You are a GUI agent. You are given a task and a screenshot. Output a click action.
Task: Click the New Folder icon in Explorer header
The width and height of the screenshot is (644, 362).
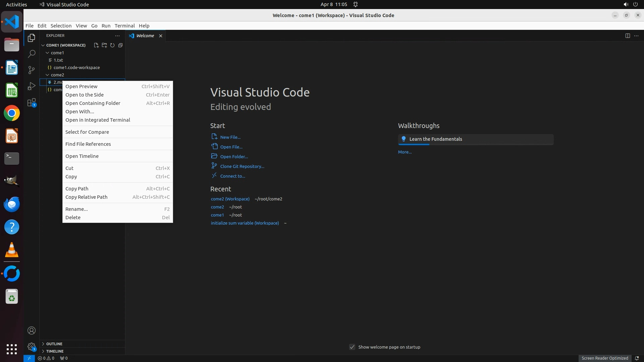(x=104, y=45)
